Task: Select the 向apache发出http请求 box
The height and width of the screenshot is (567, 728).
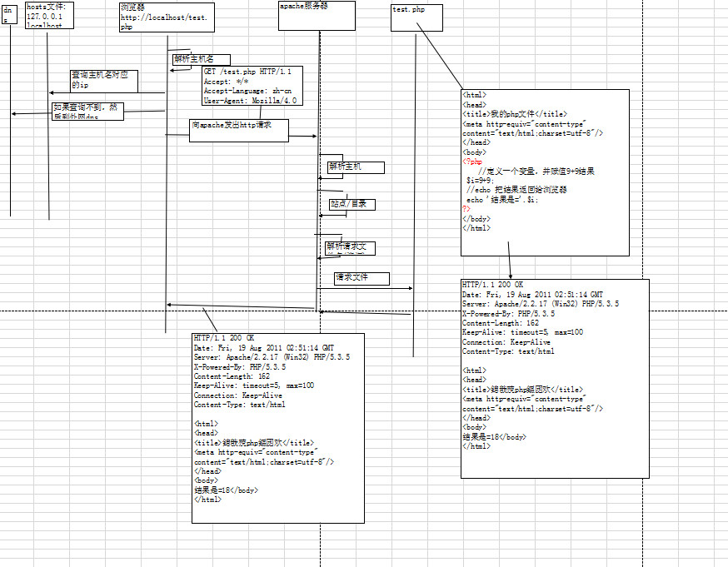Action: [239, 131]
